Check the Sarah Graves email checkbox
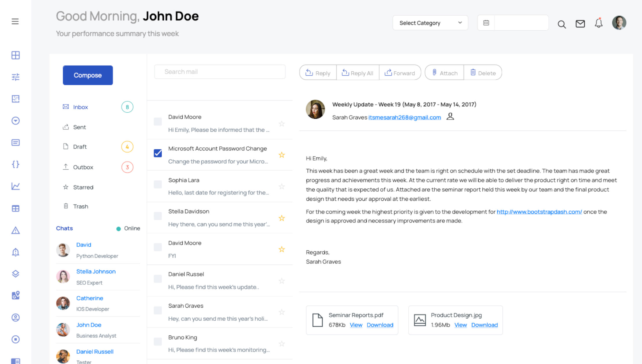642x364 pixels. (158, 310)
